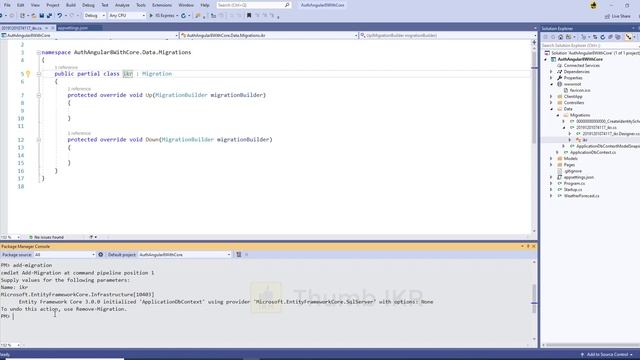Open the View menu
The height and width of the screenshot is (360, 640).
(x=35, y=5)
